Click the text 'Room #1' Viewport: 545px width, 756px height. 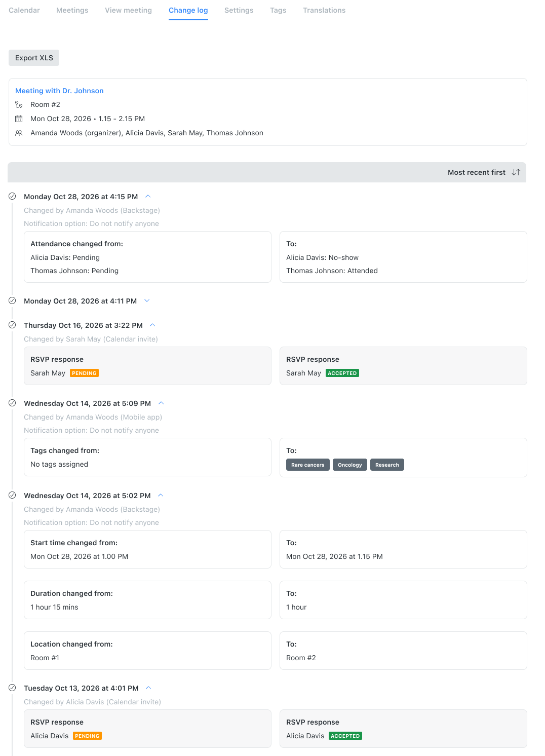click(x=45, y=658)
